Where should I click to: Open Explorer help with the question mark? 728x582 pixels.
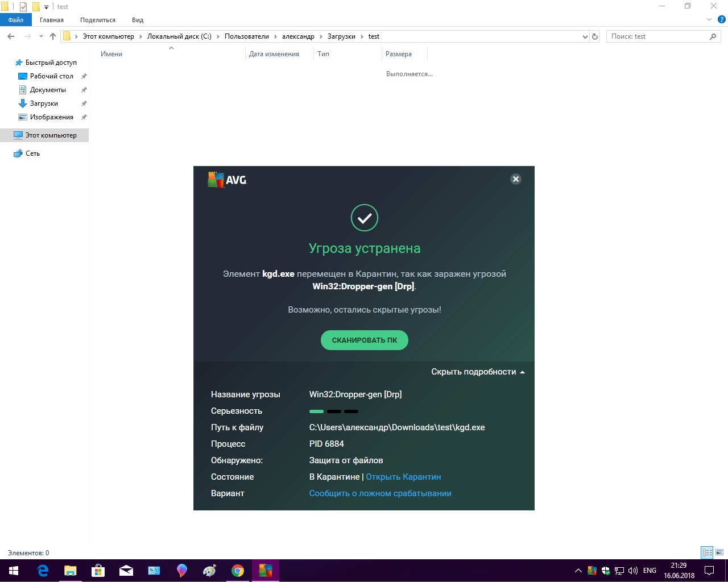[722, 20]
